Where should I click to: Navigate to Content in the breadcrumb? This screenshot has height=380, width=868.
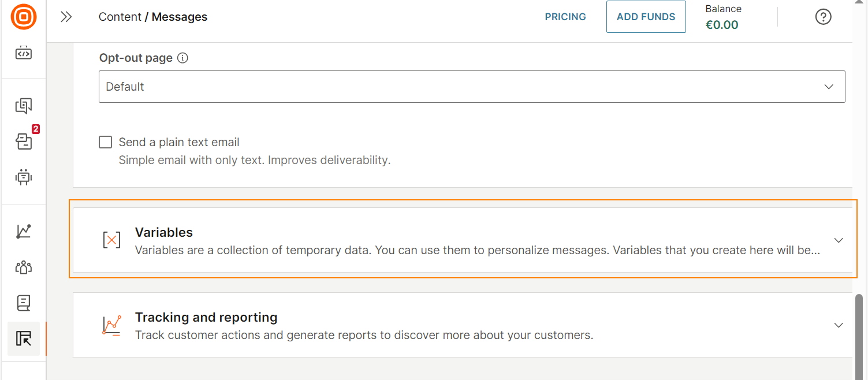(120, 17)
